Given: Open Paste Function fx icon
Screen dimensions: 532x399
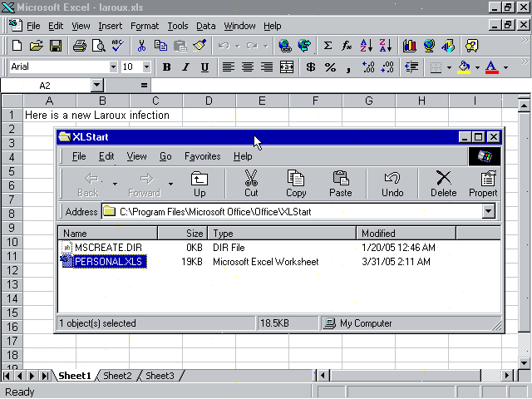Looking at the screenshot, I should (x=347, y=46).
